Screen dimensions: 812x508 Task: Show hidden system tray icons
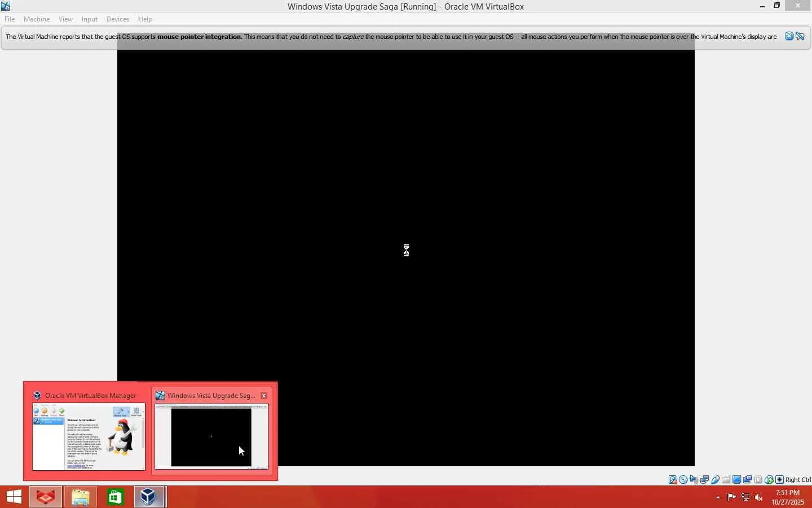click(x=718, y=498)
